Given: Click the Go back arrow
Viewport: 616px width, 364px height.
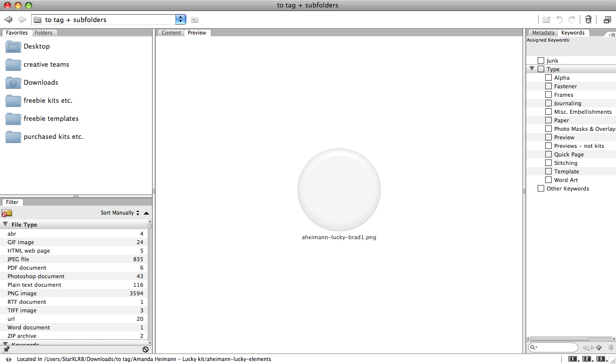Looking at the screenshot, I should click(x=8, y=20).
